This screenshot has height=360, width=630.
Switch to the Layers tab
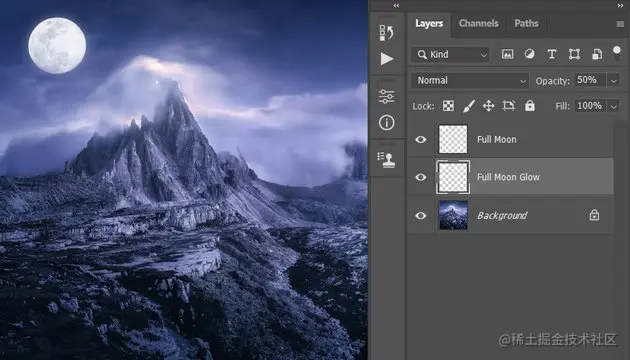point(429,23)
